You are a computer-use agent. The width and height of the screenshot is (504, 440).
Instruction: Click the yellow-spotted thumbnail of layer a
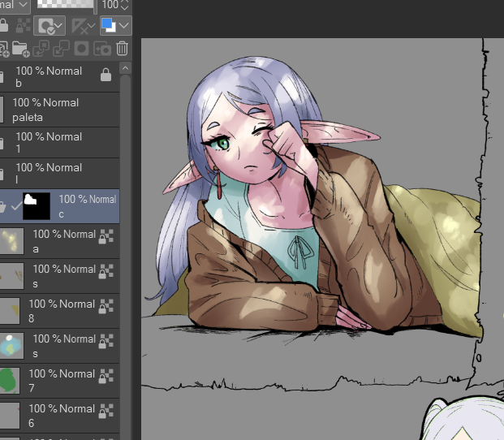coord(11,241)
